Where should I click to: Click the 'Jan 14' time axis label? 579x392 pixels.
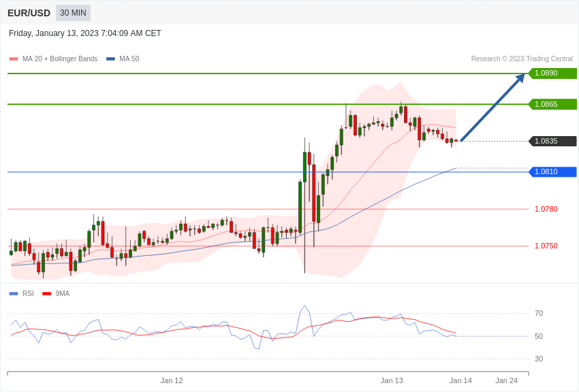pos(460,380)
